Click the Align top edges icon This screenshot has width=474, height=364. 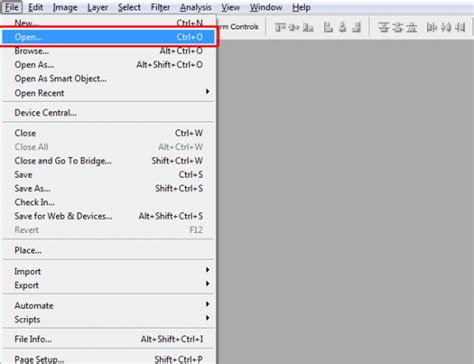tap(280, 27)
